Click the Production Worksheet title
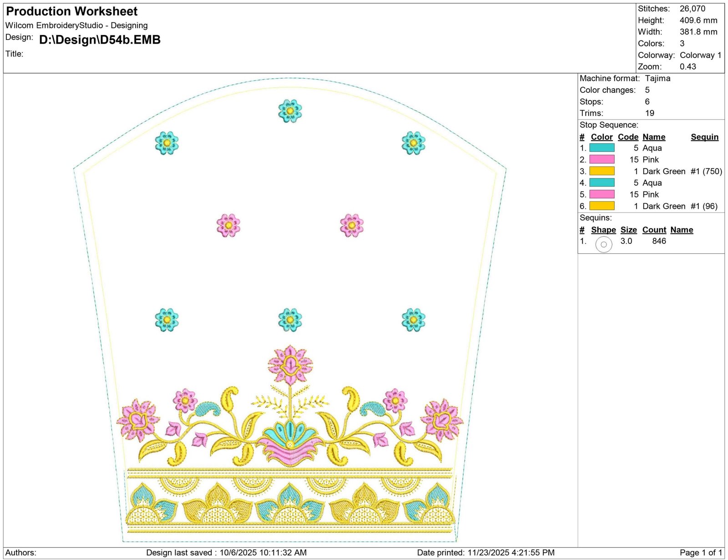This screenshot has width=728, height=560. coord(72,11)
